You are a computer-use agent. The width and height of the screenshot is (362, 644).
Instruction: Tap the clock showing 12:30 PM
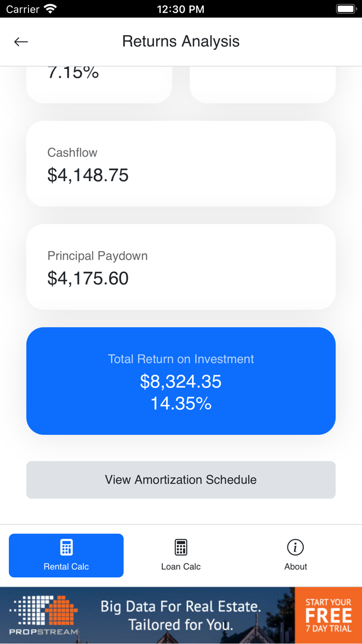(x=180, y=8)
